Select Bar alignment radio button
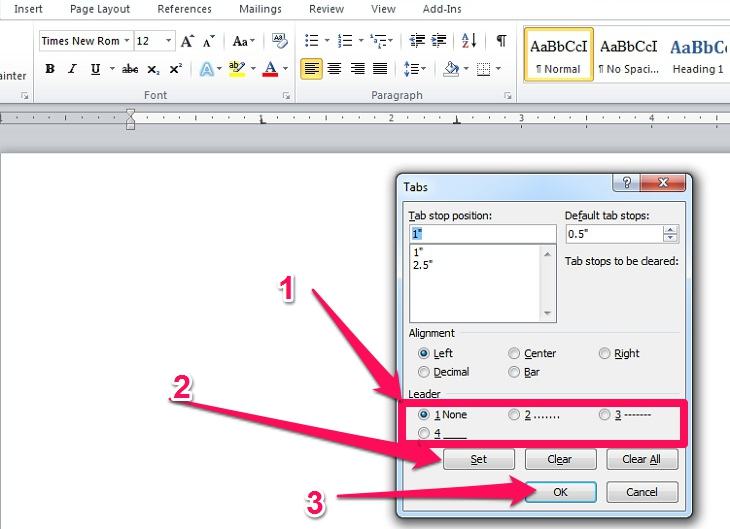 coord(514,372)
